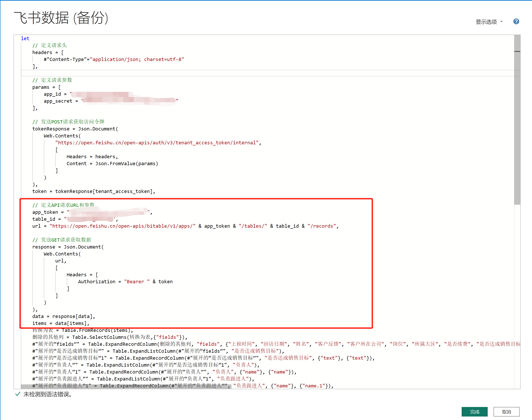Click the 'token = tokenResponse' line

click(93, 191)
